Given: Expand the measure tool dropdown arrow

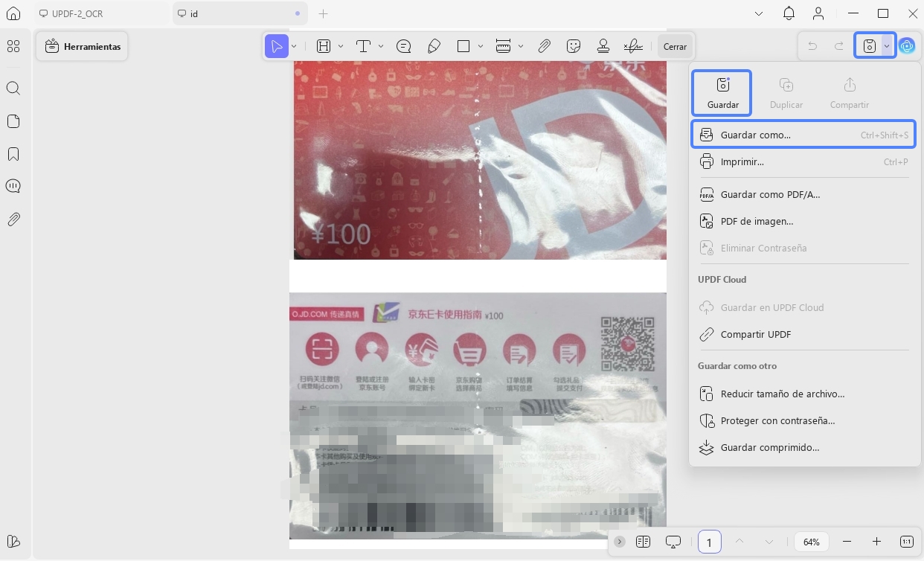Looking at the screenshot, I should tap(521, 46).
